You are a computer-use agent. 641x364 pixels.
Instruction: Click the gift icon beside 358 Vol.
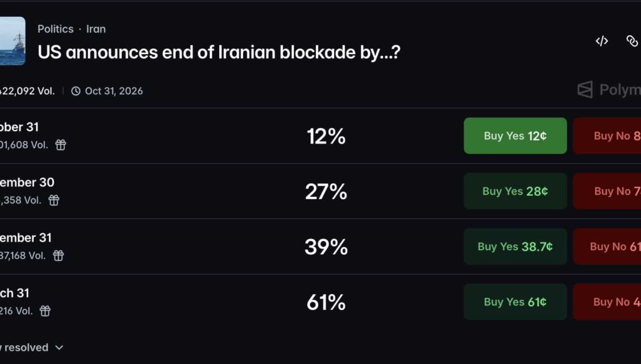pyautogui.click(x=54, y=200)
